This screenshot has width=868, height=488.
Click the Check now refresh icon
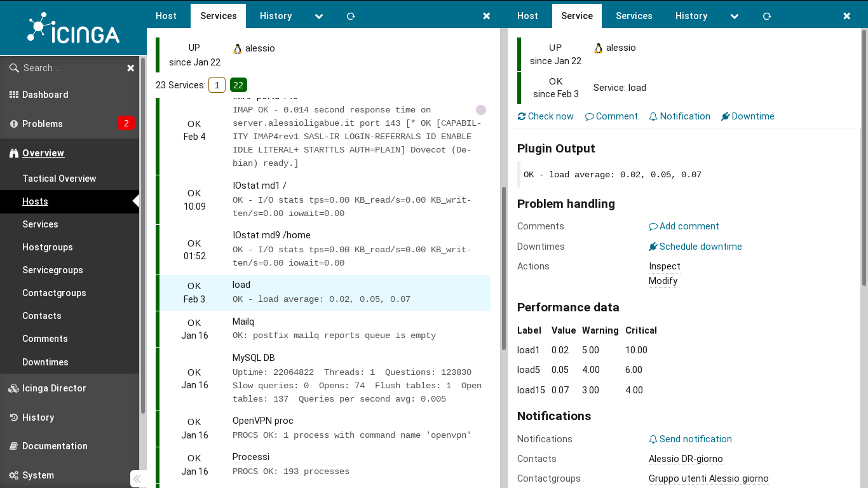[522, 116]
